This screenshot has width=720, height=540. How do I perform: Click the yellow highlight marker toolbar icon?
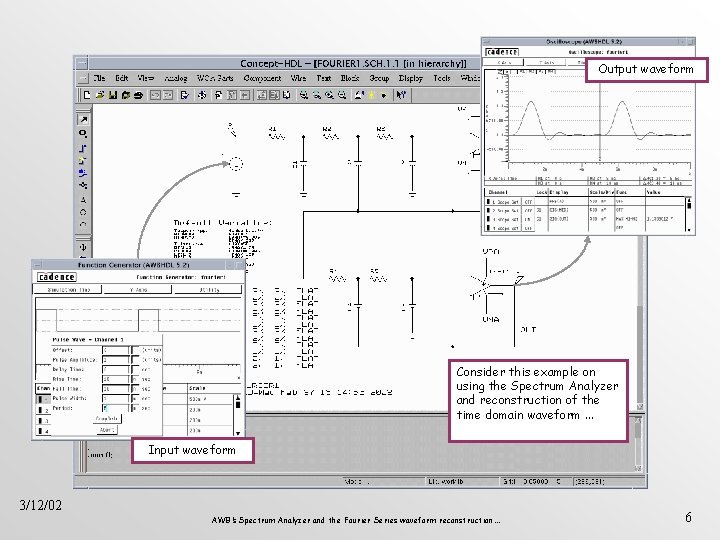tap(371, 95)
